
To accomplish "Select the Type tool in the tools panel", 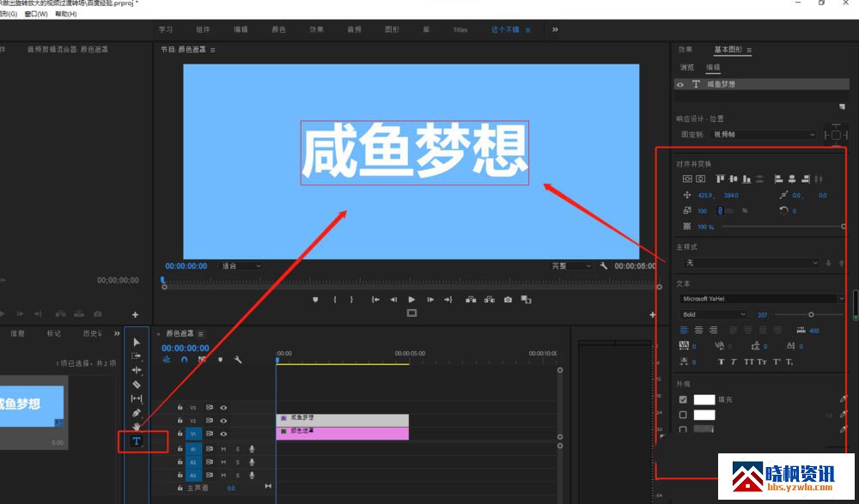I will (x=137, y=441).
